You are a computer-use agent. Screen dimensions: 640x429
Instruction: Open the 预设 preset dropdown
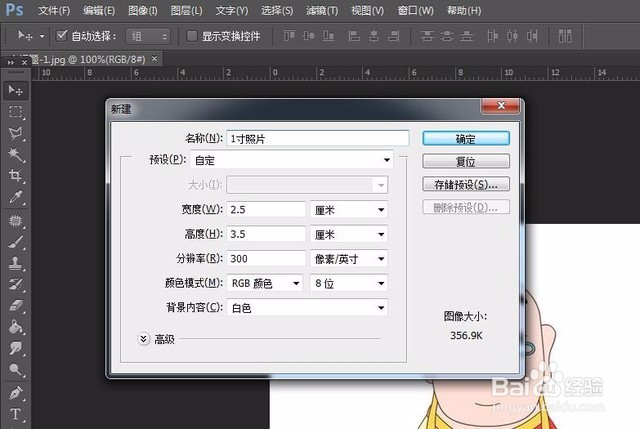click(291, 160)
